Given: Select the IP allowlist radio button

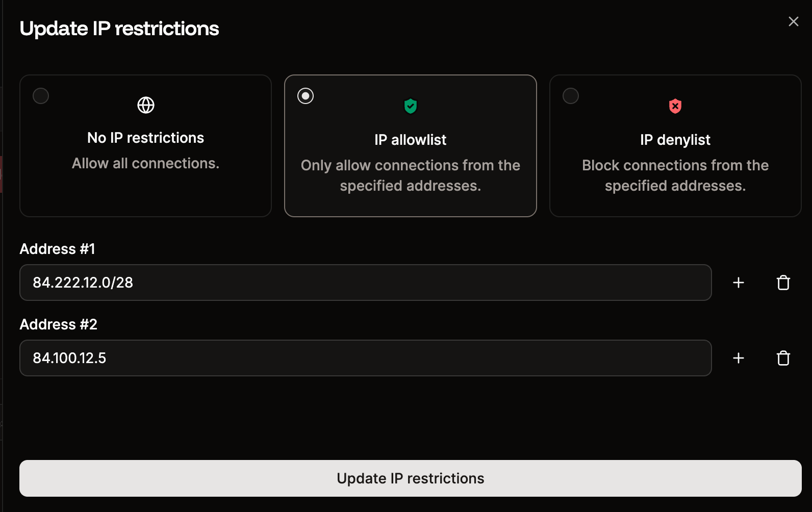Looking at the screenshot, I should pos(305,95).
